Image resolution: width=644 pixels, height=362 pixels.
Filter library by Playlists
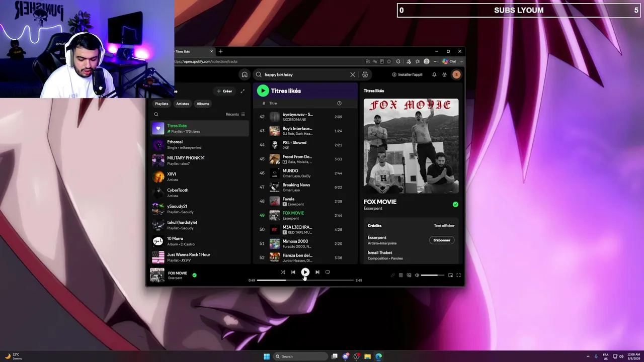162,104
